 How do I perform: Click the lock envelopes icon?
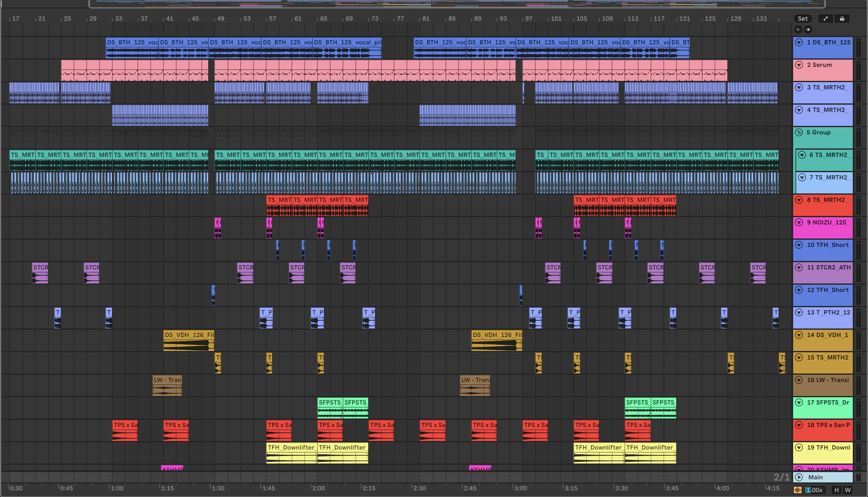[842, 19]
